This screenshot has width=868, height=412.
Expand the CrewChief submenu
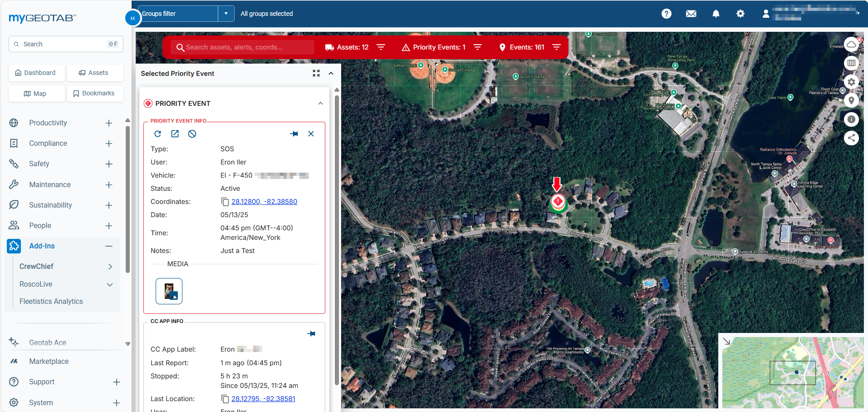pyautogui.click(x=110, y=267)
